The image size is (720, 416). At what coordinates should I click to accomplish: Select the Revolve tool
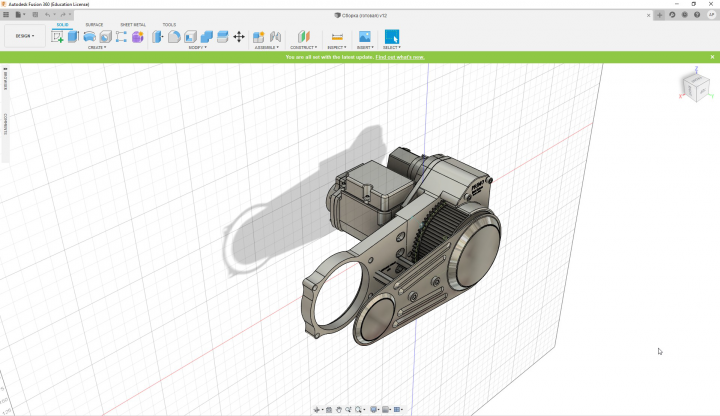coord(90,37)
